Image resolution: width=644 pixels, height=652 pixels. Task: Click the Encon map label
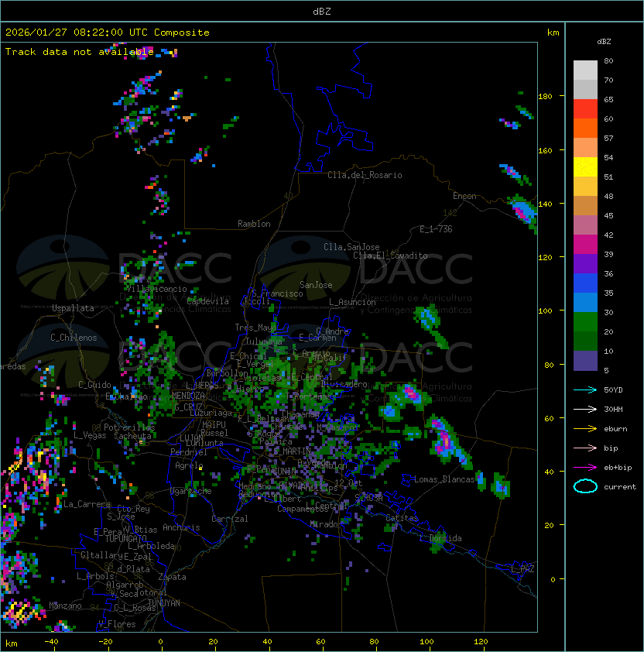coord(464,195)
